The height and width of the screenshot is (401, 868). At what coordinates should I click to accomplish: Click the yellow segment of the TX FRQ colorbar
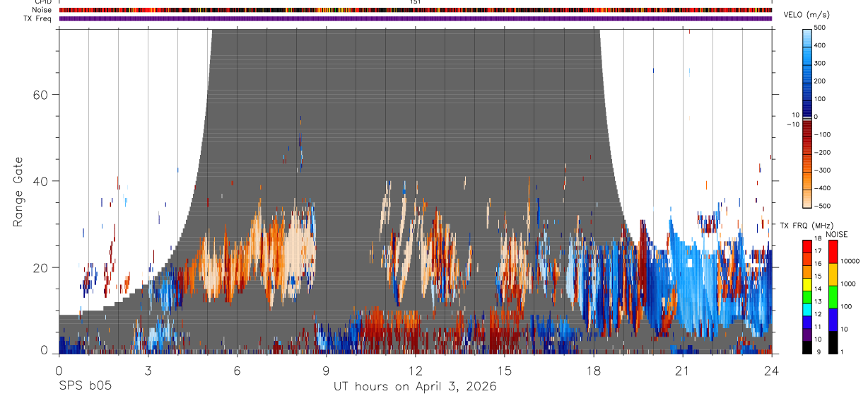pyautogui.click(x=807, y=284)
